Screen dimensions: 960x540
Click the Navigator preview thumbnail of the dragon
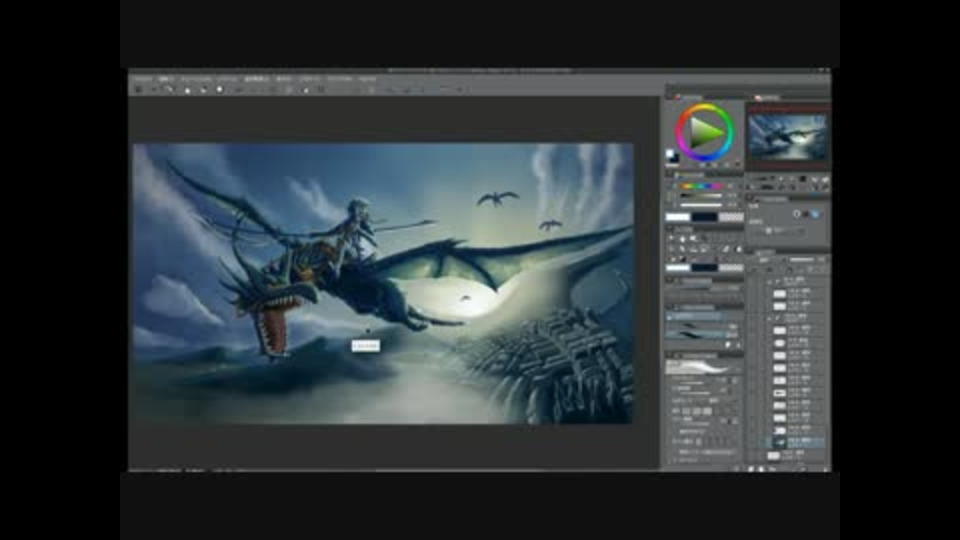(x=787, y=137)
